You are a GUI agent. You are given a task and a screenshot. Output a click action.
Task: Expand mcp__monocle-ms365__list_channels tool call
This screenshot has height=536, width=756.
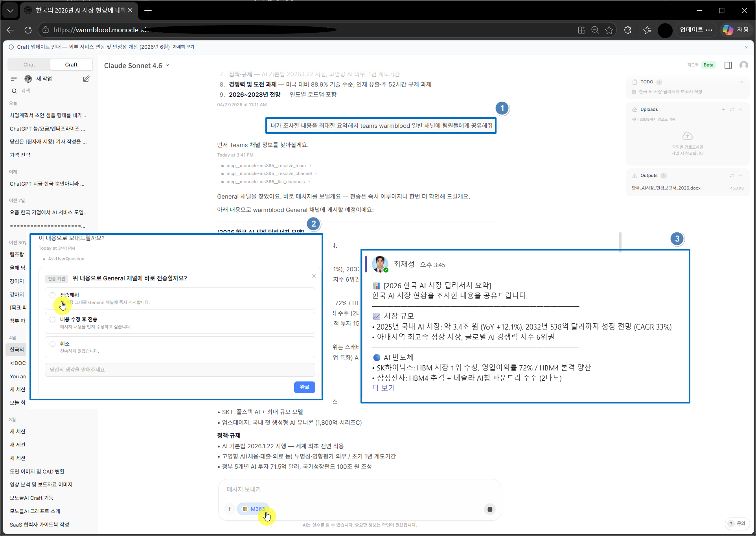pyautogui.click(x=265, y=182)
